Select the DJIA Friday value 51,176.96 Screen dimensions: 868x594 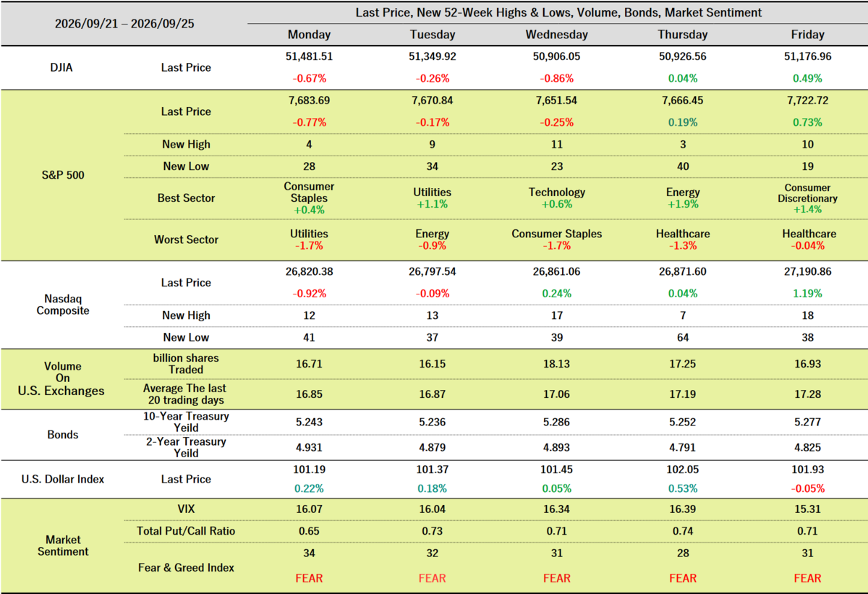pos(808,56)
